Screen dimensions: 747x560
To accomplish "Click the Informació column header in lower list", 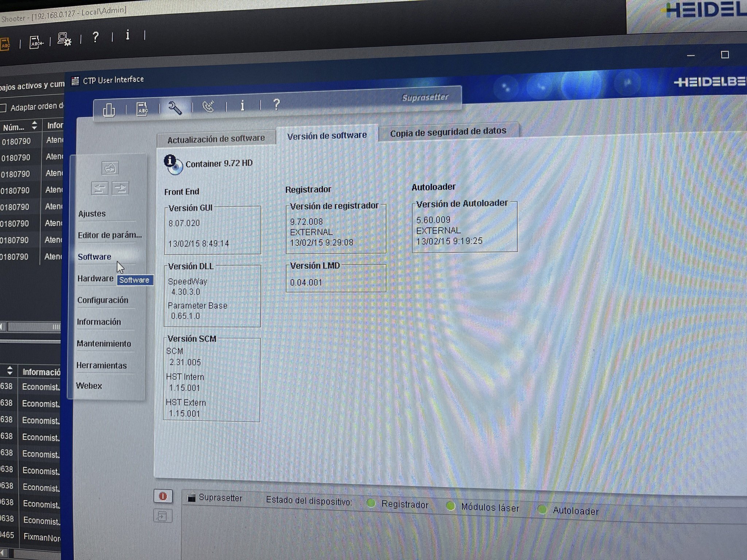I will [x=41, y=372].
